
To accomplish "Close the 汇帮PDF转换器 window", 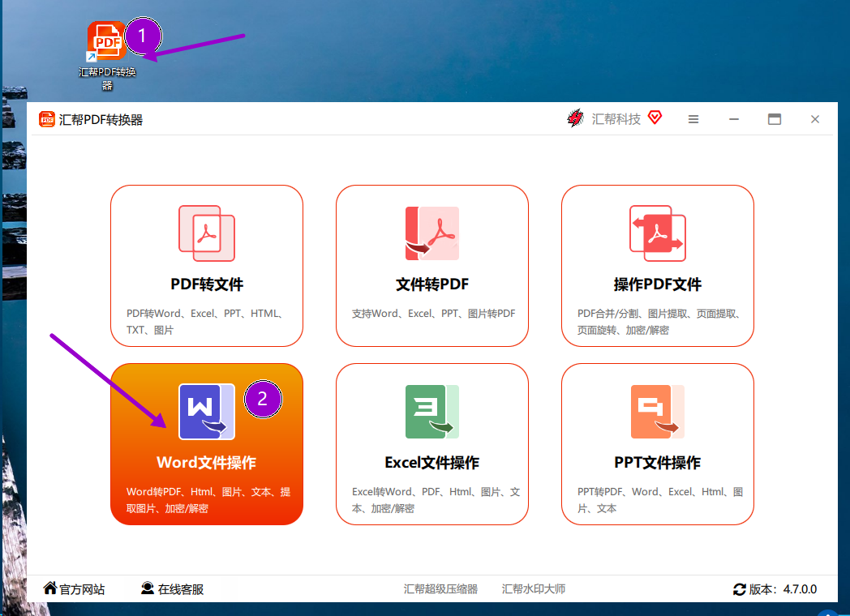I will (815, 119).
